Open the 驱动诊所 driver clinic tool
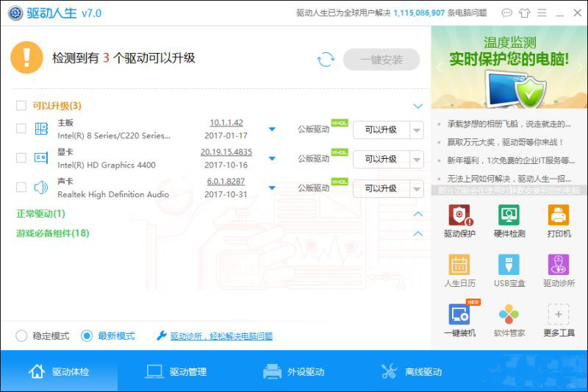The image size is (588, 392). pos(559,271)
